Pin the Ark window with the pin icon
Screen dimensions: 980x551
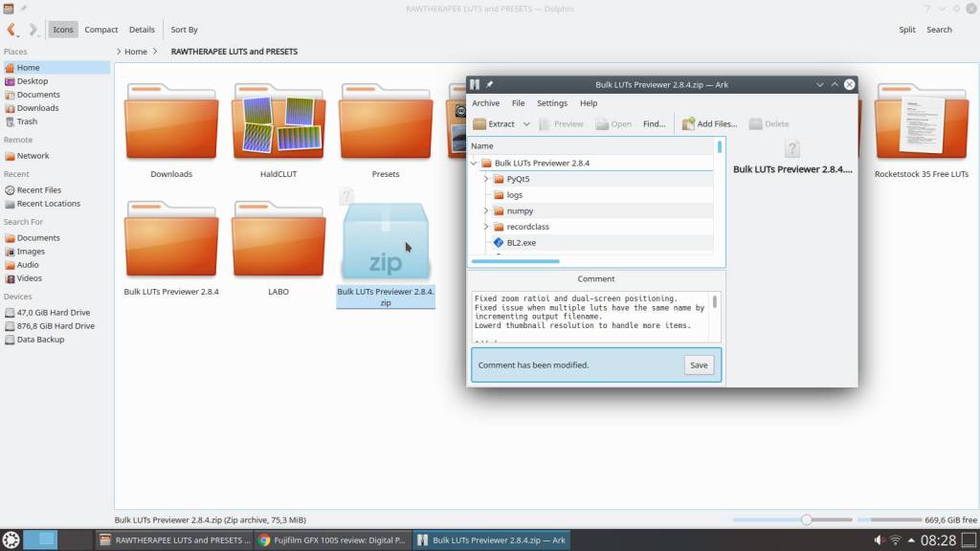(x=489, y=84)
